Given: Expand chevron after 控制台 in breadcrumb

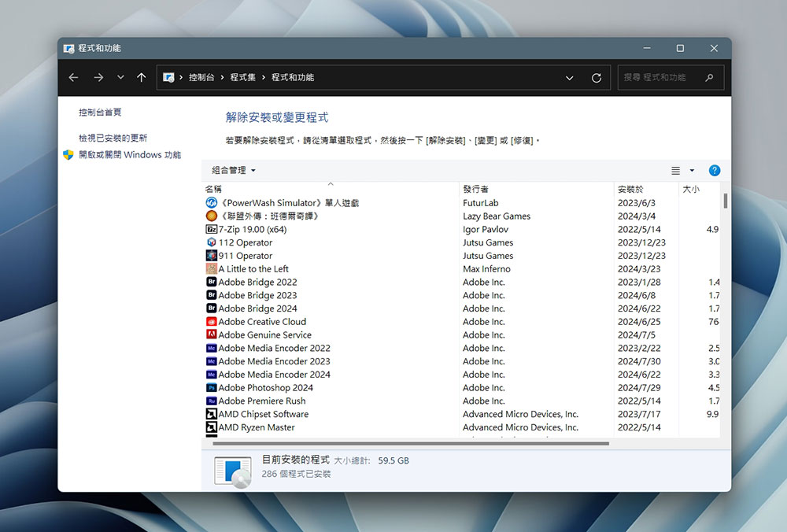Looking at the screenshot, I should pos(222,77).
